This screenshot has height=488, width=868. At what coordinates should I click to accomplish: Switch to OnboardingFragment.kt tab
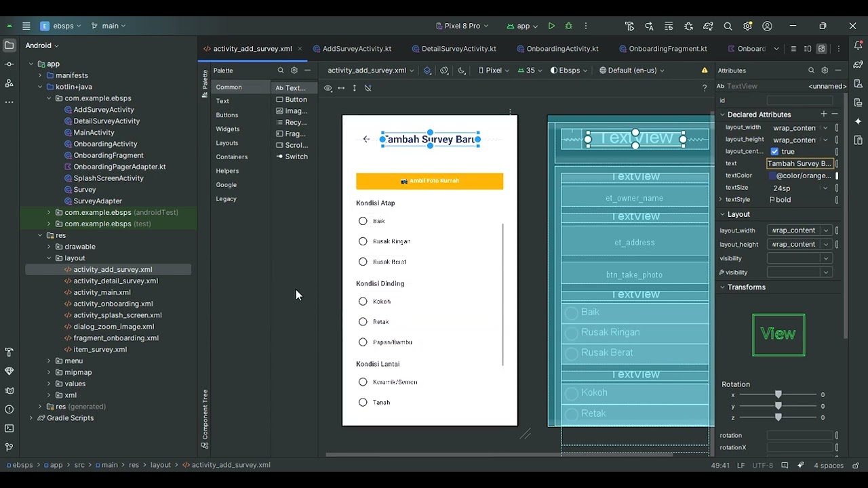[663, 49]
